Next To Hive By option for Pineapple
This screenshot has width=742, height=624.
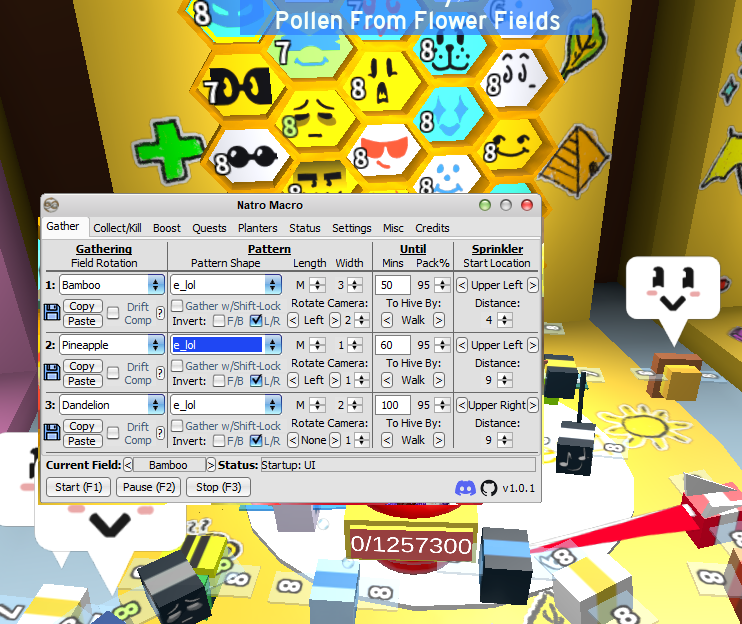(x=439, y=380)
